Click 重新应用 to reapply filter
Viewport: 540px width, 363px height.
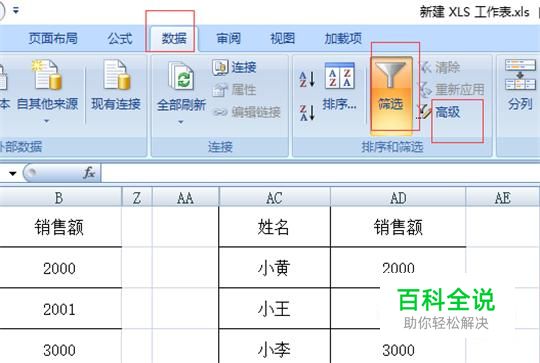click(452, 90)
